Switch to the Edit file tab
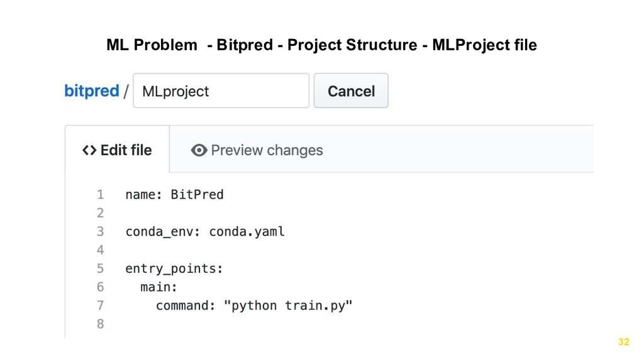The image size is (644, 362). click(x=117, y=150)
